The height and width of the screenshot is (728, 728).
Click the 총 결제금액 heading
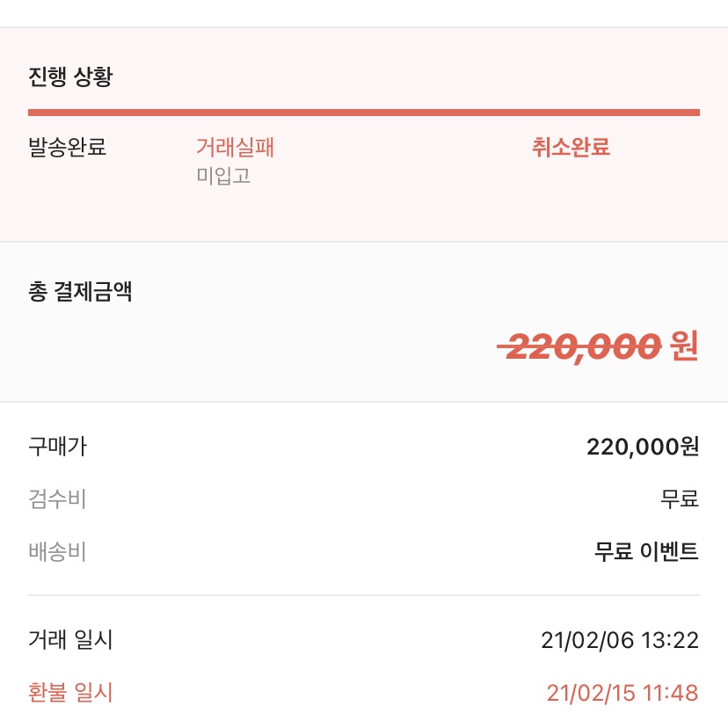[x=80, y=292]
